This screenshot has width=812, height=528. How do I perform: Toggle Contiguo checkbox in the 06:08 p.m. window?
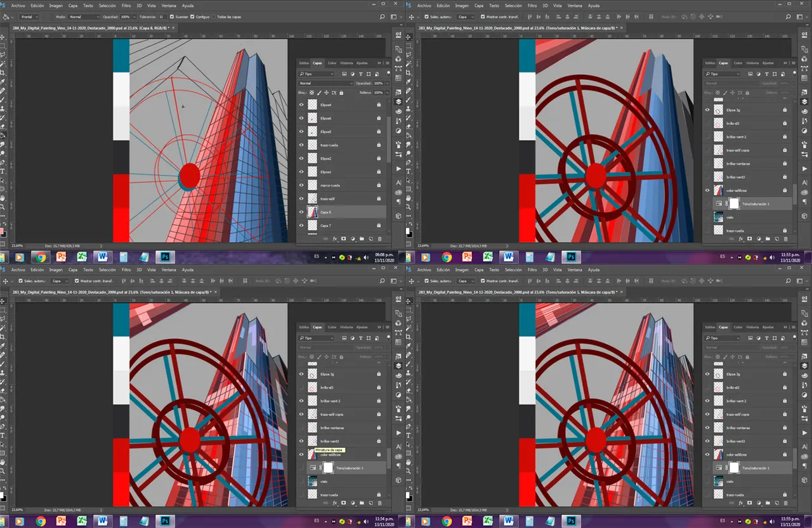(192, 16)
